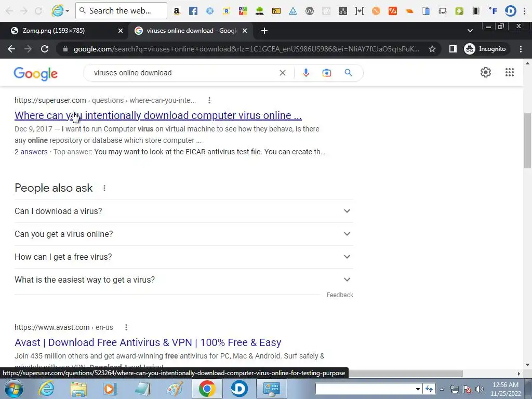Open the Notepad-style app in taskbar
The image size is (532, 399).
(x=142, y=389)
